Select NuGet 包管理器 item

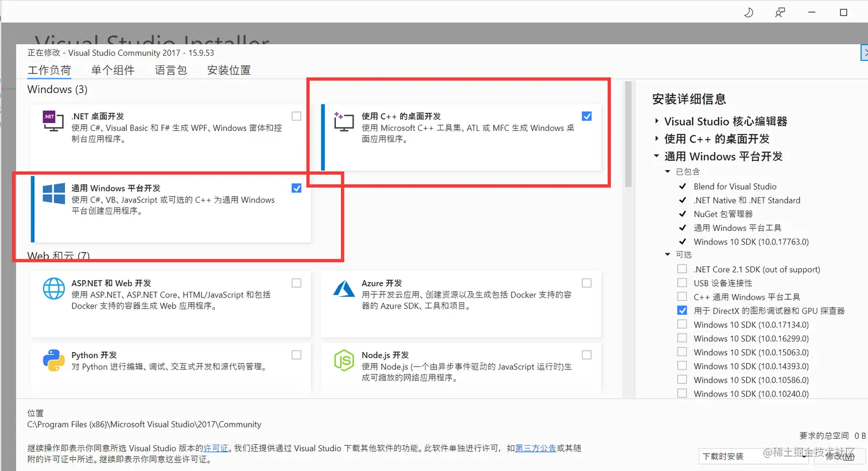coord(723,214)
